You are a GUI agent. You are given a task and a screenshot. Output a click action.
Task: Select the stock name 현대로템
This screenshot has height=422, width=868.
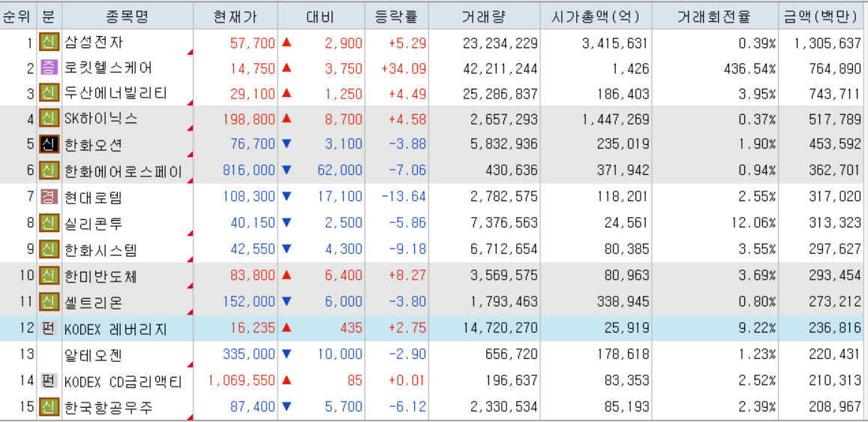pos(93,197)
